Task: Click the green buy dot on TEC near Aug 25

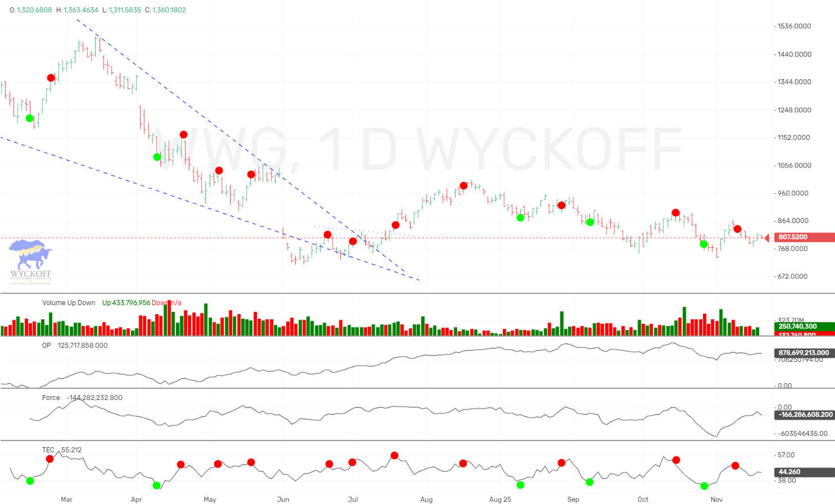Action: [520, 485]
